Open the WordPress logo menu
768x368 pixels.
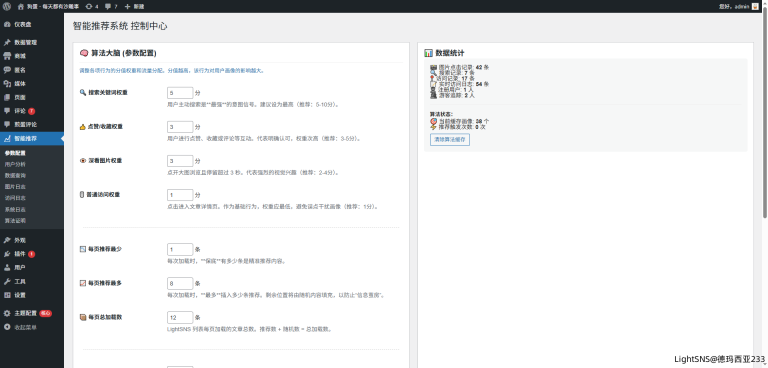pos(7,6)
